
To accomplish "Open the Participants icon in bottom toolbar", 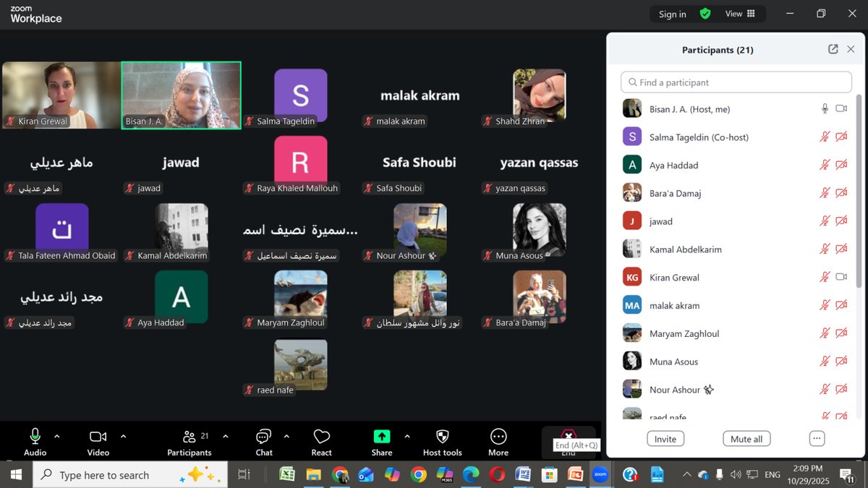I will [190, 437].
